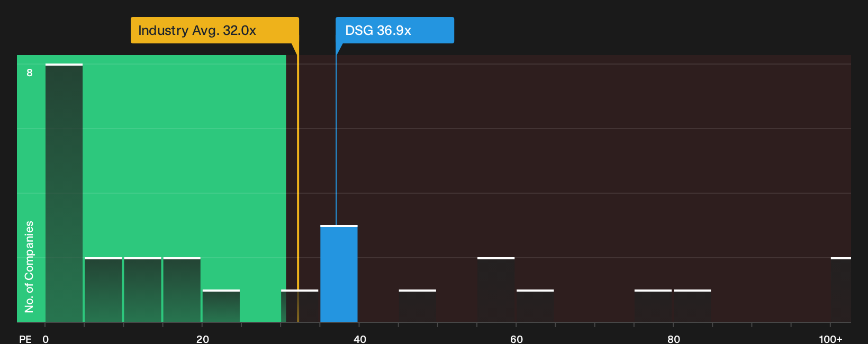The image size is (868, 344).
Task: Click the bar at the 100+ PE range
Action: click(x=841, y=289)
